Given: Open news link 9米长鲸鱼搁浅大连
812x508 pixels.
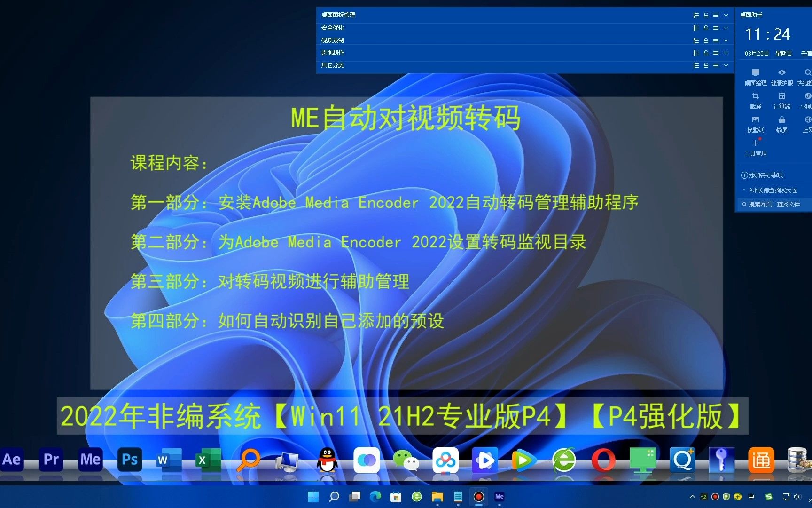Looking at the screenshot, I should click(773, 190).
